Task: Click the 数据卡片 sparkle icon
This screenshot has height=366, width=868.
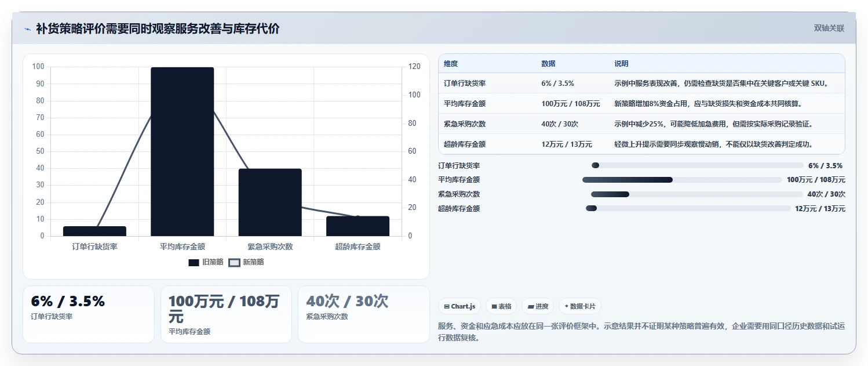Action: pos(566,306)
